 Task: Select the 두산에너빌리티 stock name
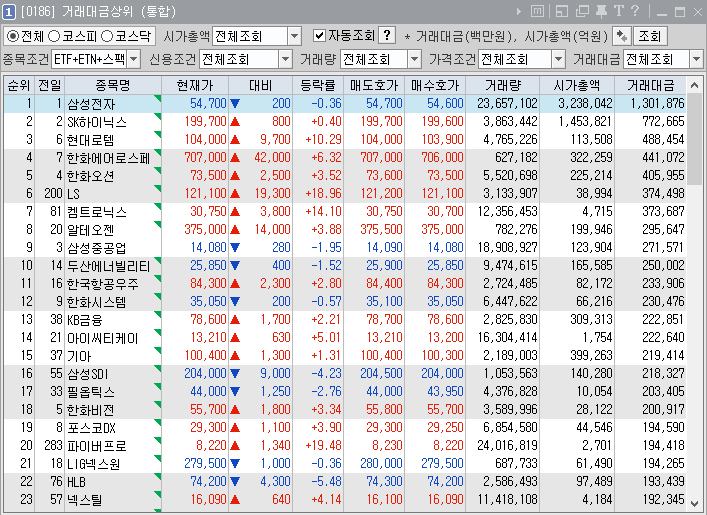click(109, 266)
